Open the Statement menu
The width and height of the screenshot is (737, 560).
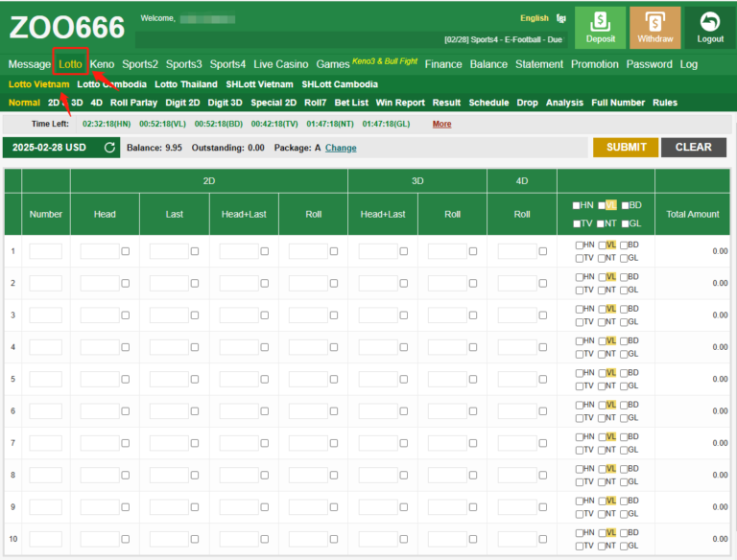pyautogui.click(x=539, y=64)
